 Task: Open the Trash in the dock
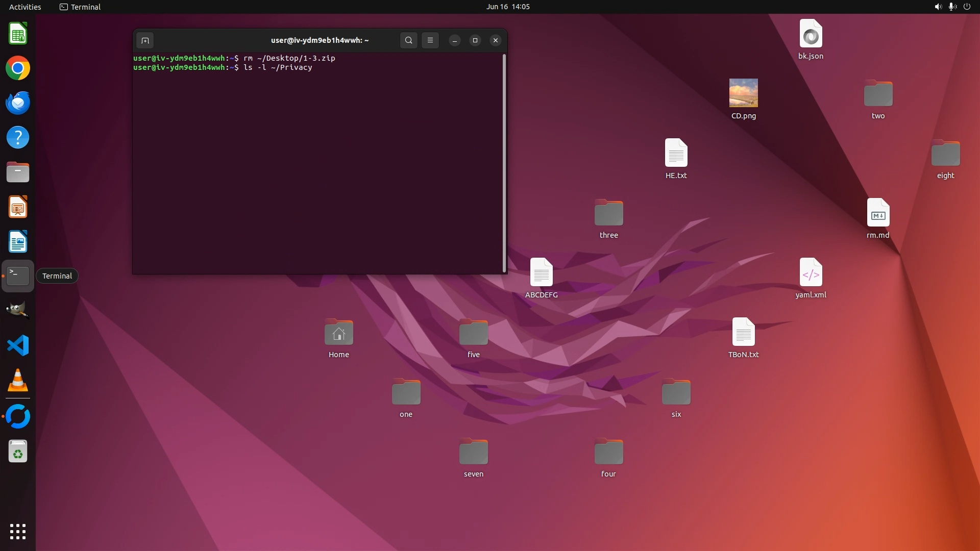pyautogui.click(x=18, y=452)
